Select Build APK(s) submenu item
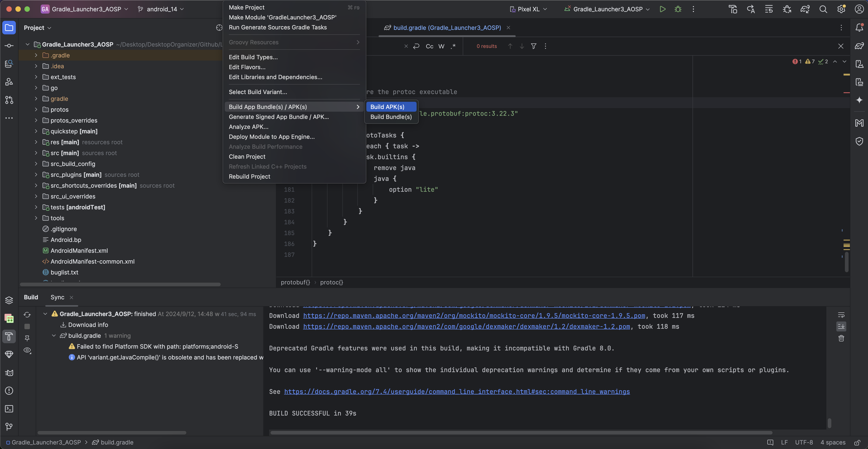The image size is (868, 449). click(391, 107)
